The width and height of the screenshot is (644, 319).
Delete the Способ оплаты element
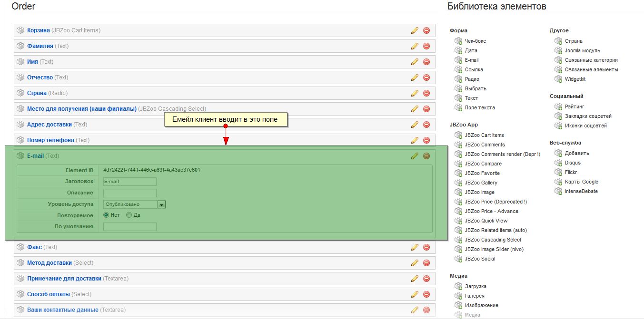point(426,294)
